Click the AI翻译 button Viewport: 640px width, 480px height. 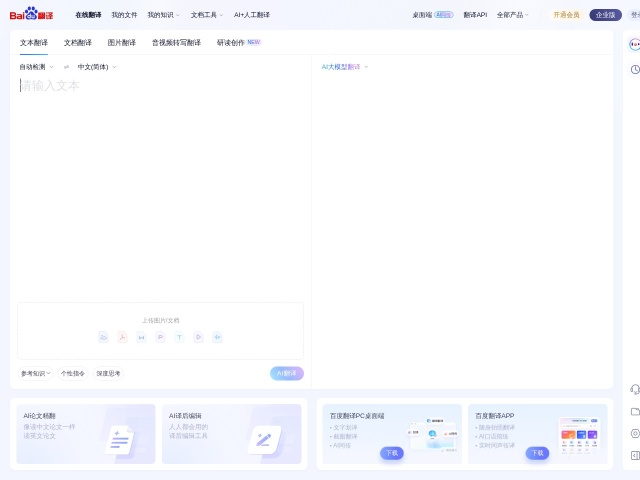pyautogui.click(x=287, y=373)
